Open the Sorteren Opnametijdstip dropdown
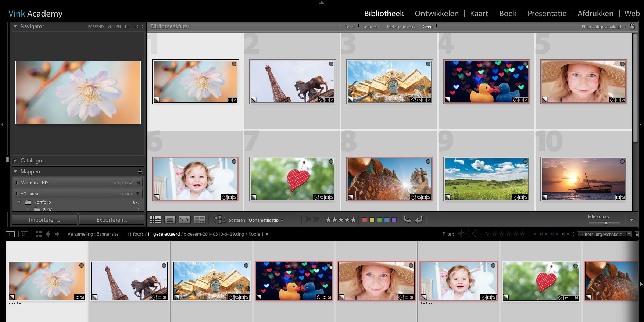Viewport: 644px width, 322px height. click(266, 220)
